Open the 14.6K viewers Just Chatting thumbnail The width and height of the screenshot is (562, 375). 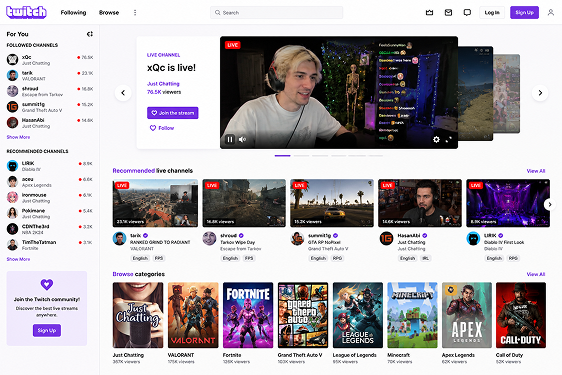pyautogui.click(x=420, y=203)
